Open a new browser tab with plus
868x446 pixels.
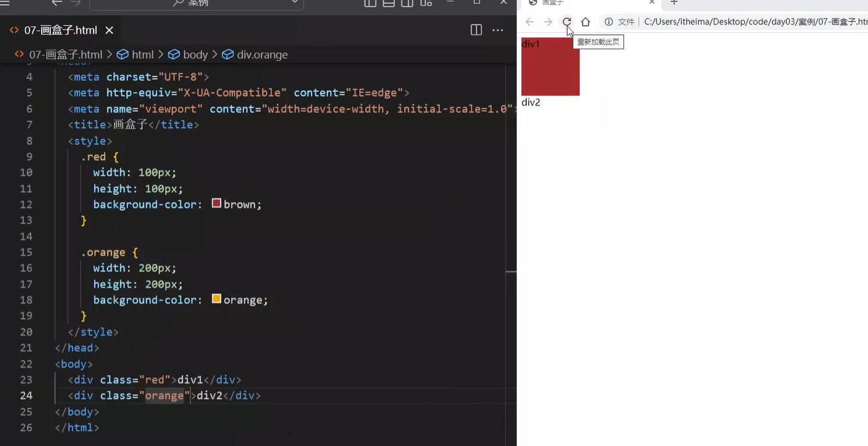pos(674,3)
